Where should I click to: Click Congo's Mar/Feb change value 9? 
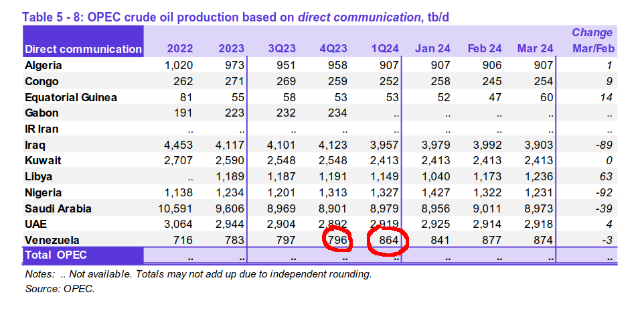point(609,82)
